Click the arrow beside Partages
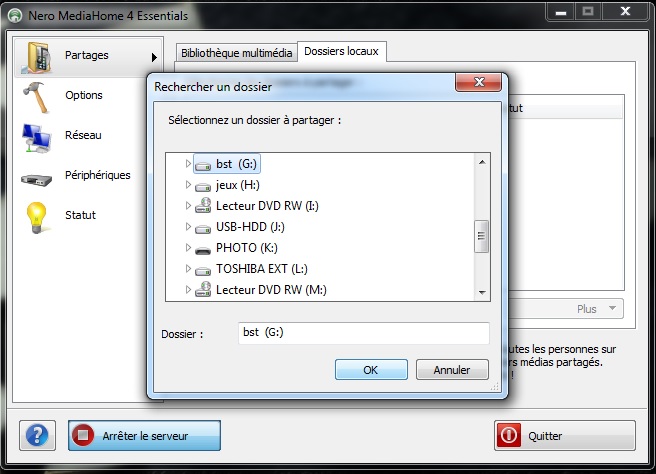This screenshot has height=474, width=656. [x=154, y=57]
